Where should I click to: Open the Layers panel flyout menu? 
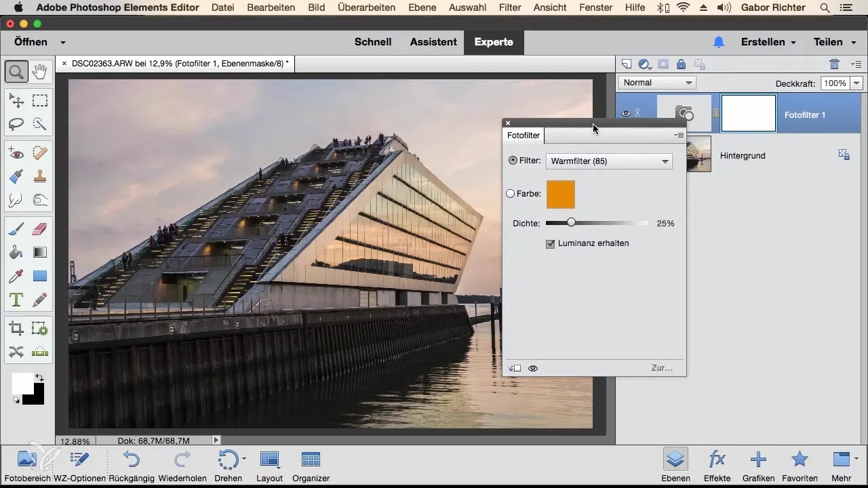856,64
